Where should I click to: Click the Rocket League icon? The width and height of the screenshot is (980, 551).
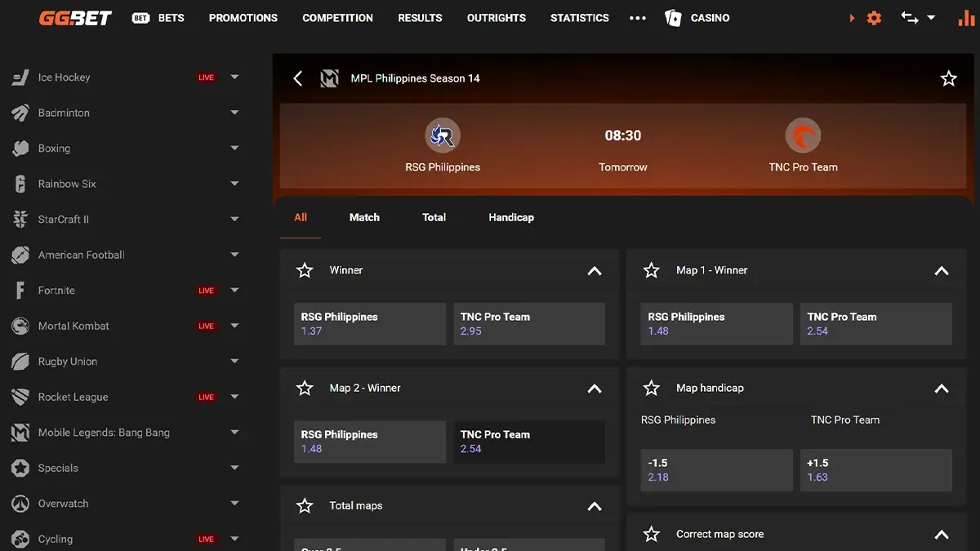pyautogui.click(x=20, y=398)
